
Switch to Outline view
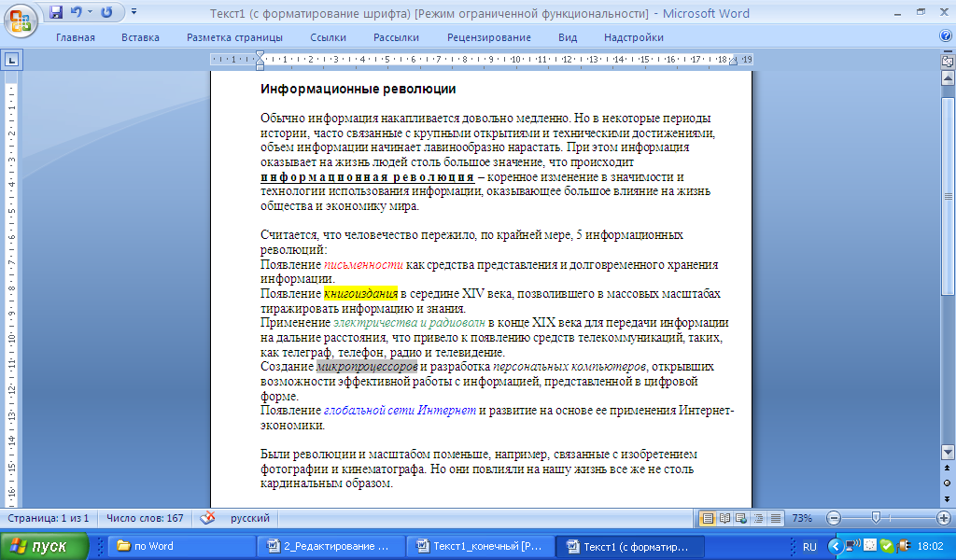click(758, 518)
